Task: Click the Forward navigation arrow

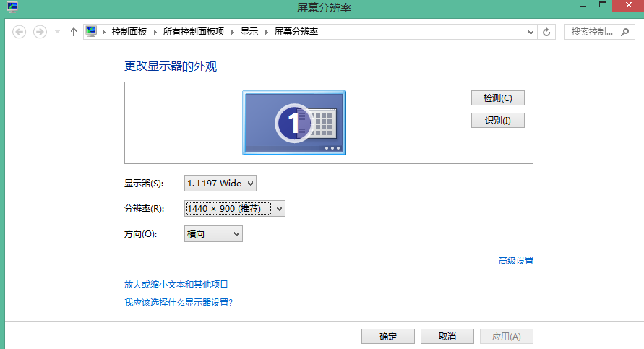Action: (x=40, y=32)
